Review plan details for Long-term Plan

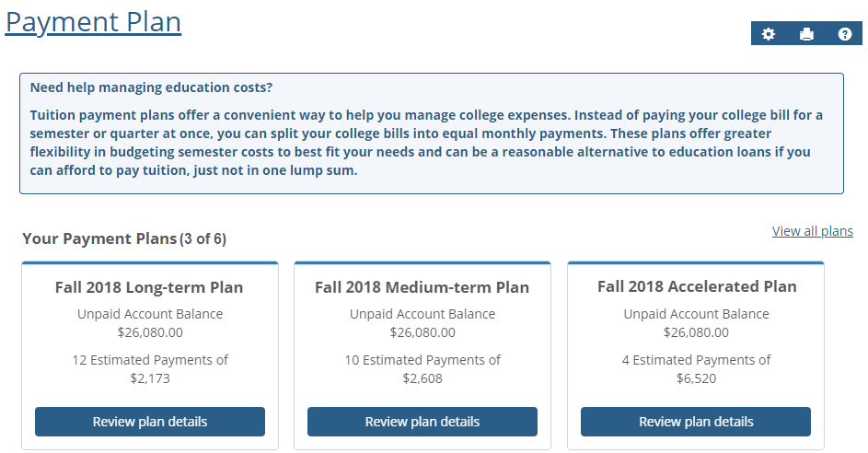(x=150, y=422)
